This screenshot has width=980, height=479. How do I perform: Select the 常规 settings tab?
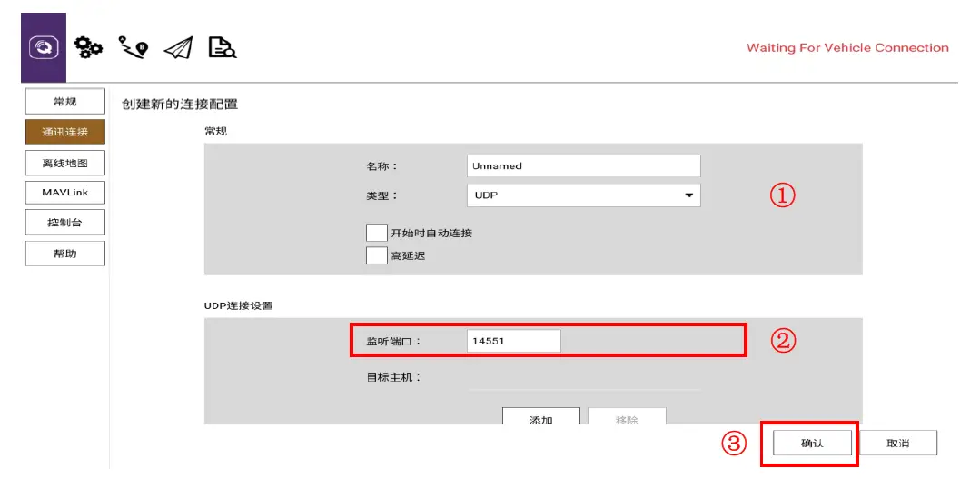[x=64, y=102]
